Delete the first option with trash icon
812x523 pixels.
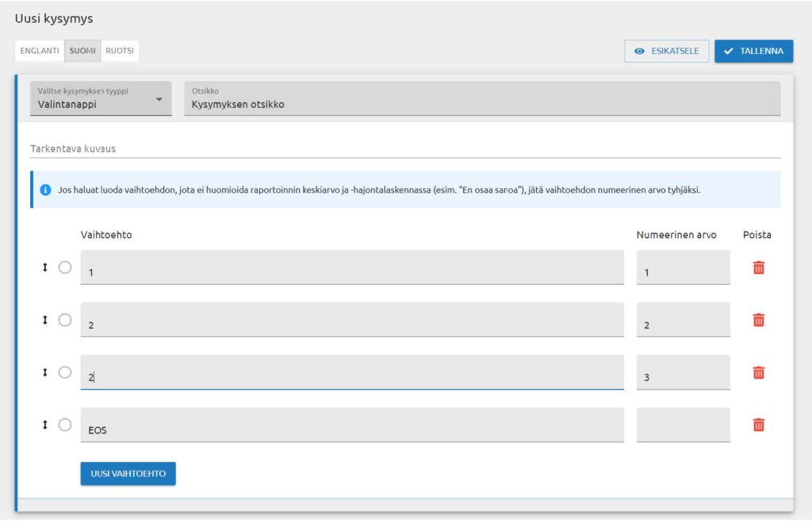coord(758,267)
